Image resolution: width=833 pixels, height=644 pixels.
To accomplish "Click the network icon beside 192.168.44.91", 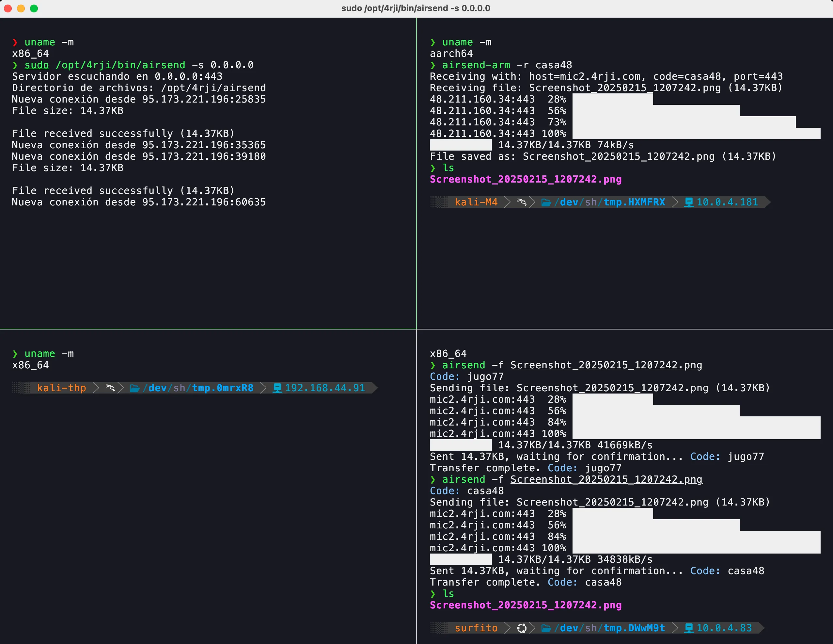I will coord(277,388).
